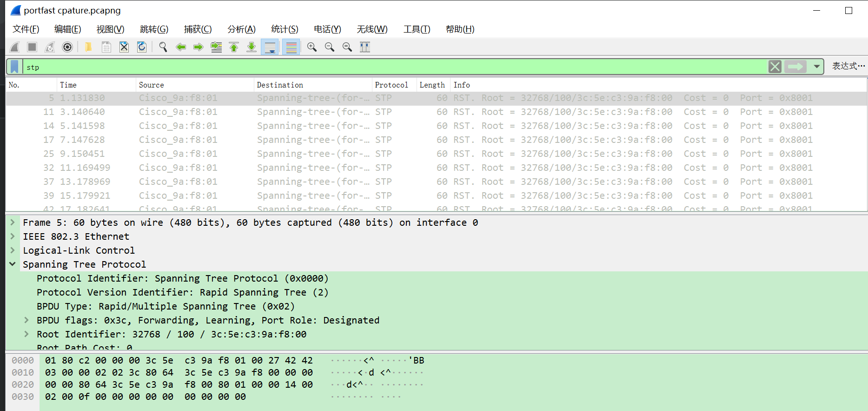Select packet number 11 in list

pyautogui.click(x=436, y=112)
